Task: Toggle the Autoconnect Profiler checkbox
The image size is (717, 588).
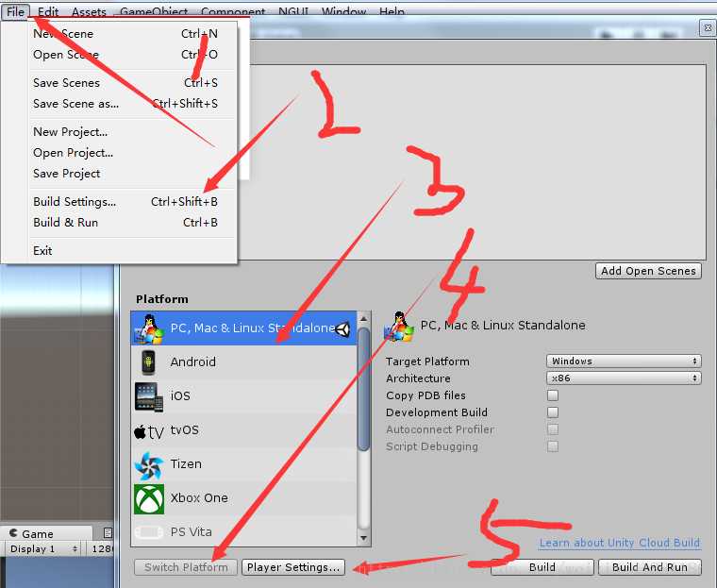Action: [x=553, y=429]
